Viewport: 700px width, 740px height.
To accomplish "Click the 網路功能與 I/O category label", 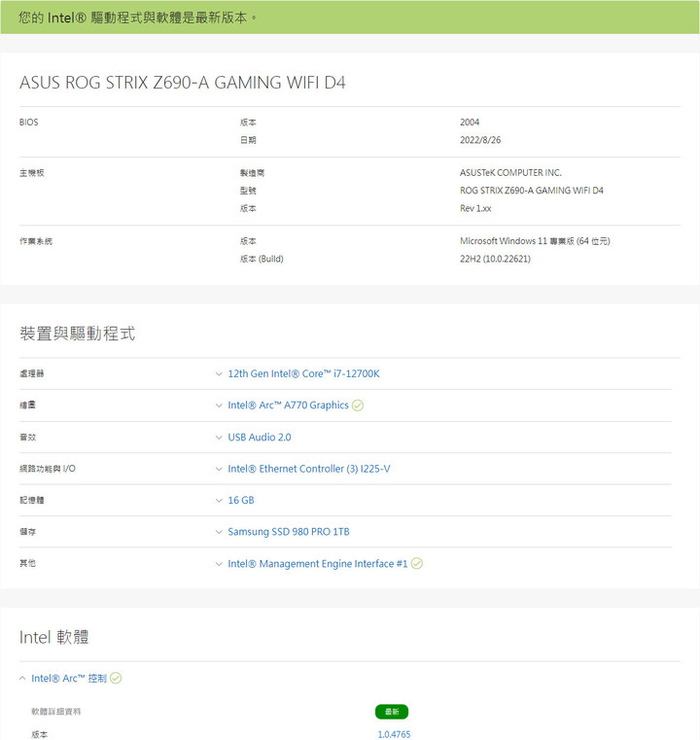I will [48, 469].
